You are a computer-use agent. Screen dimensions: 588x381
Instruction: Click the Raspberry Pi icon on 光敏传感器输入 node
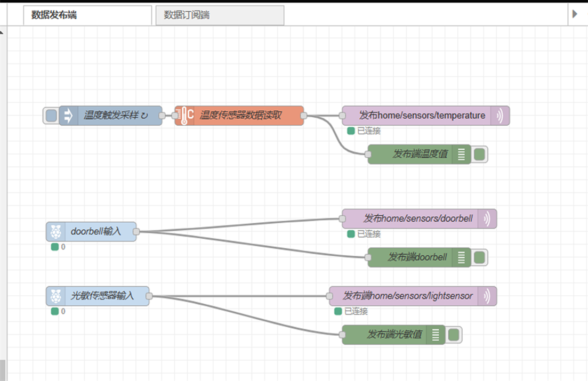pos(55,296)
